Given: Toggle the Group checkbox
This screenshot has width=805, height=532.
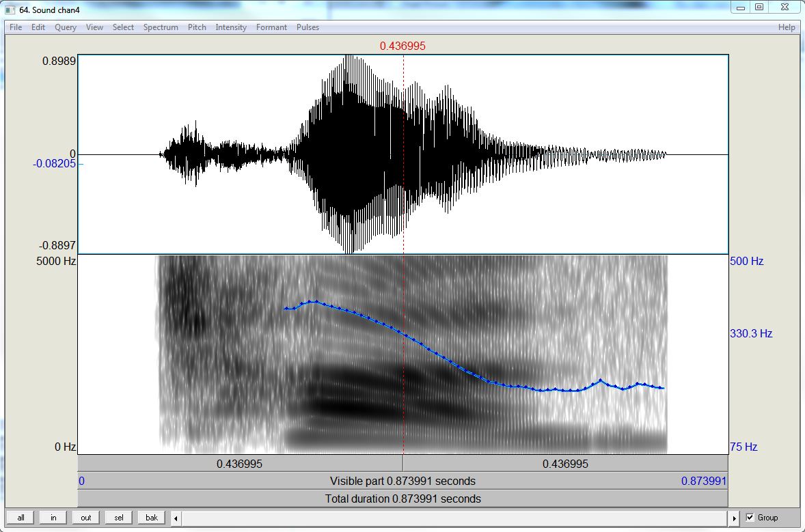Looking at the screenshot, I should click(x=750, y=517).
